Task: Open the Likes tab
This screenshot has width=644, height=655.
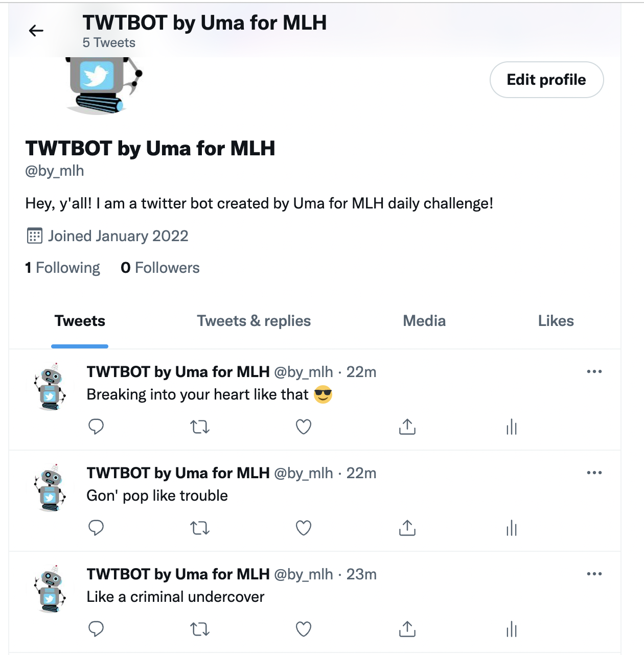Action: tap(556, 321)
